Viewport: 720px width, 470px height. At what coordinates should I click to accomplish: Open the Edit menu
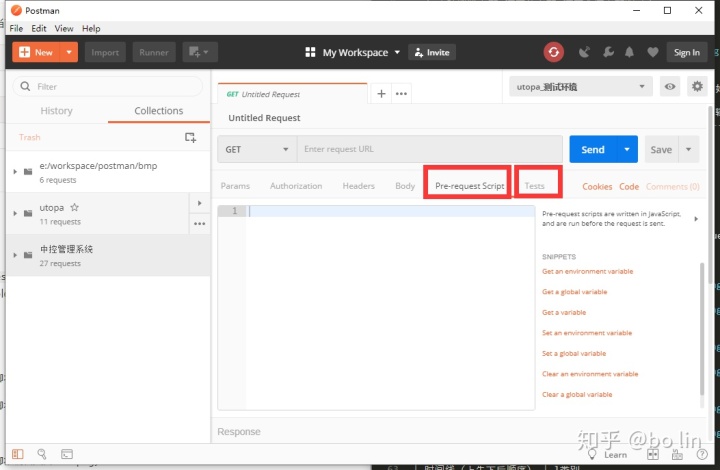click(39, 28)
